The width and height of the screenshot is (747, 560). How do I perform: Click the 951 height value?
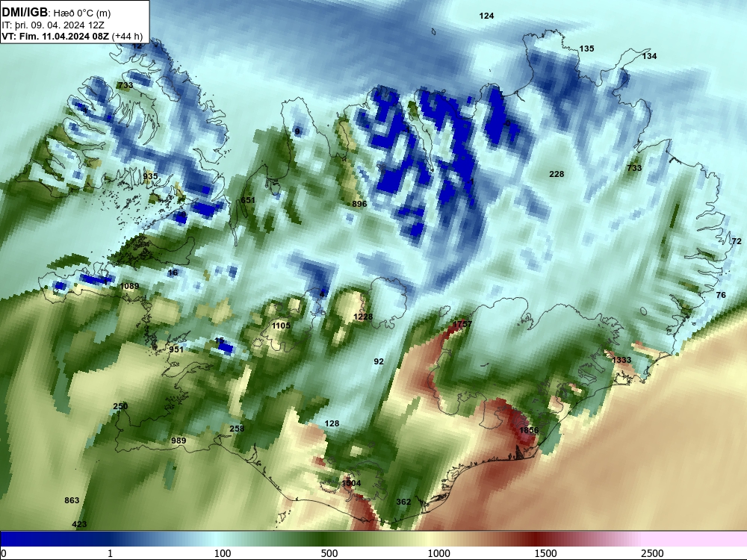point(176,349)
